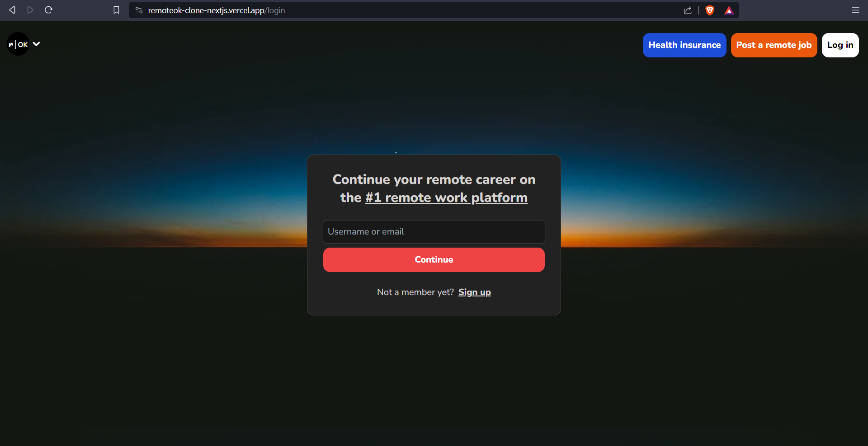
Task: Open the browser hamburger menu
Action: coord(855,10)
